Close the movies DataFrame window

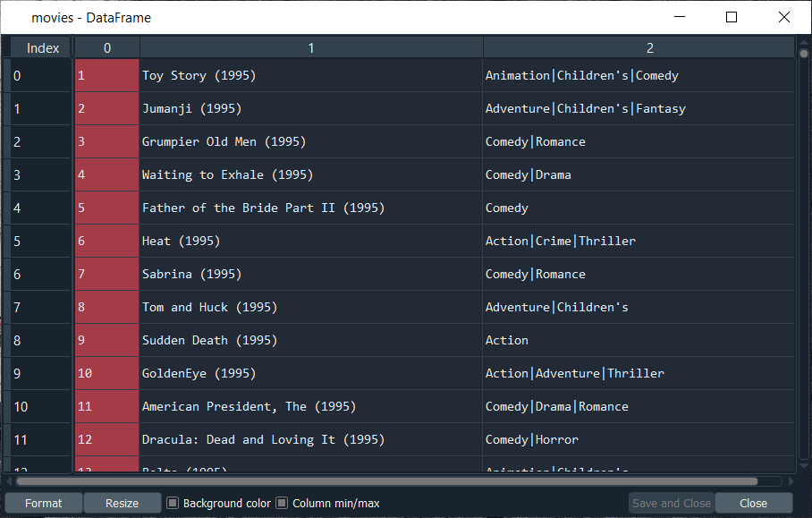pyautogui.click(x=784, y=17)
